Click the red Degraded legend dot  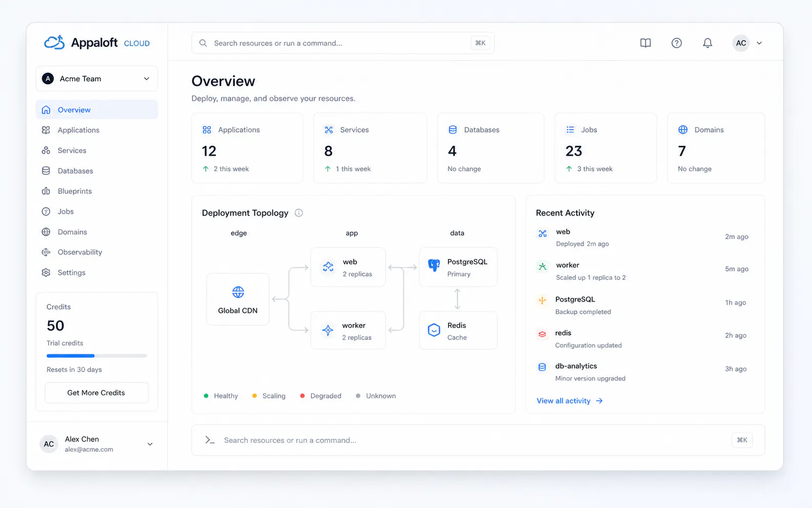302,396
